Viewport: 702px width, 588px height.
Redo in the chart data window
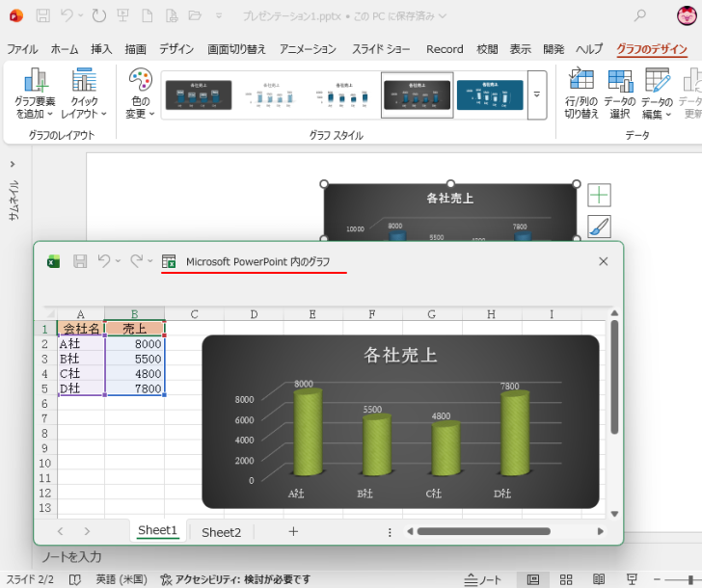137,261
